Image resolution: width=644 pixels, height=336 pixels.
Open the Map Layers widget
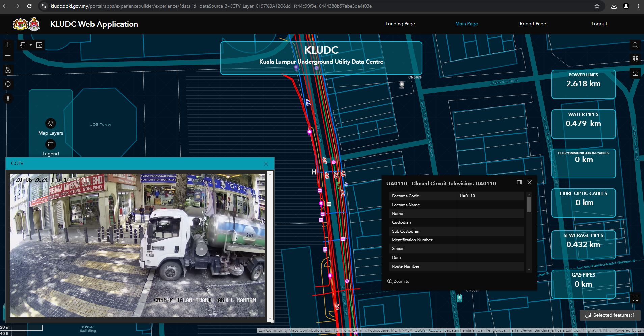[51, 123]
